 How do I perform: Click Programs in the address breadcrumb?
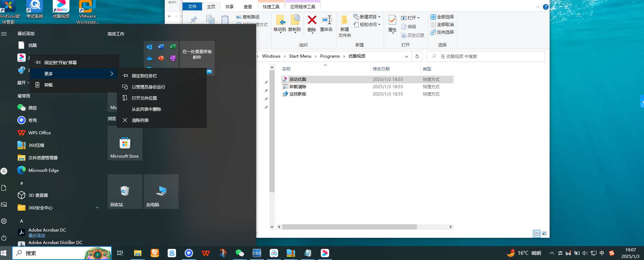click(x=330, y=56)
